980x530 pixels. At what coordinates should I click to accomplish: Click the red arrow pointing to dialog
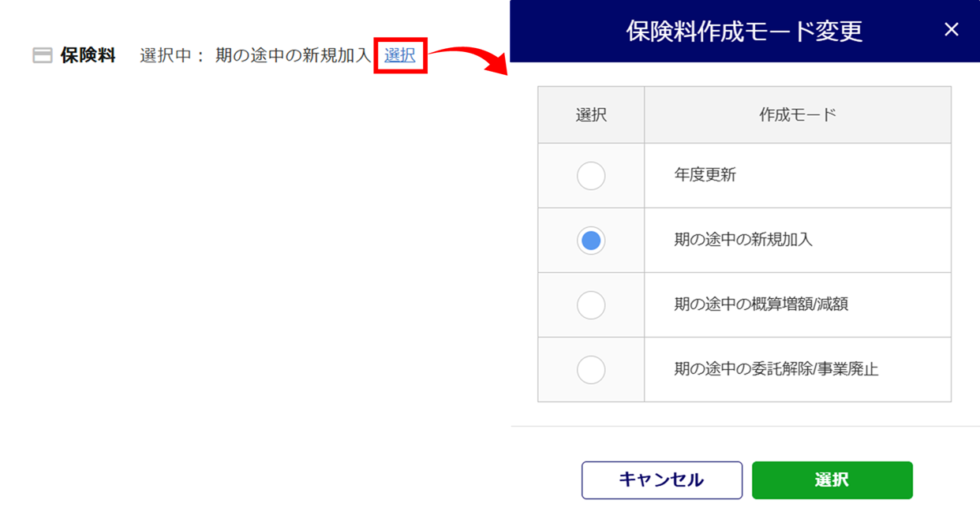click(x=469, y=61)
